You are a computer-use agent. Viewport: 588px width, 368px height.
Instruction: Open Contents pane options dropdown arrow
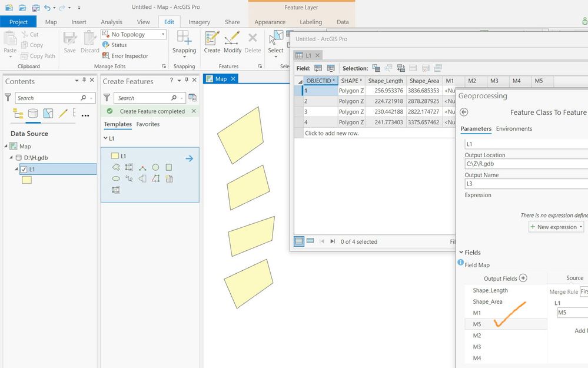click(x=77, y=80)
